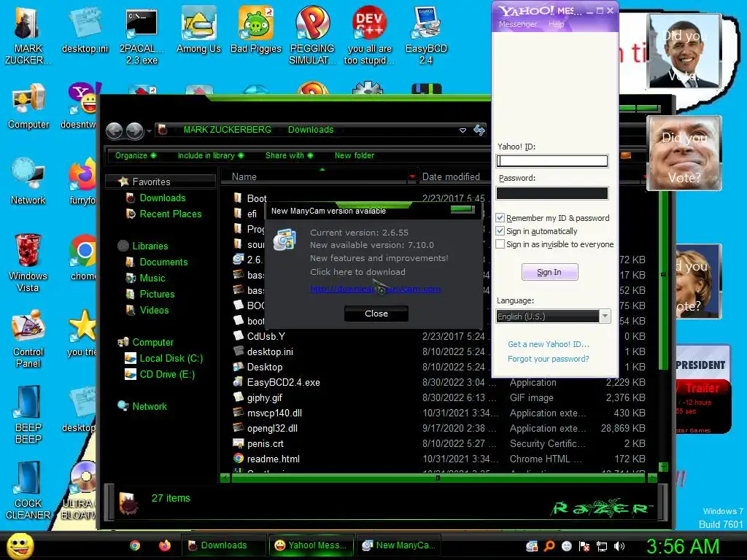747x560 pixels.
Task: Toggle 'Remember my ID & password' checkbox
Action: (500, 217)
